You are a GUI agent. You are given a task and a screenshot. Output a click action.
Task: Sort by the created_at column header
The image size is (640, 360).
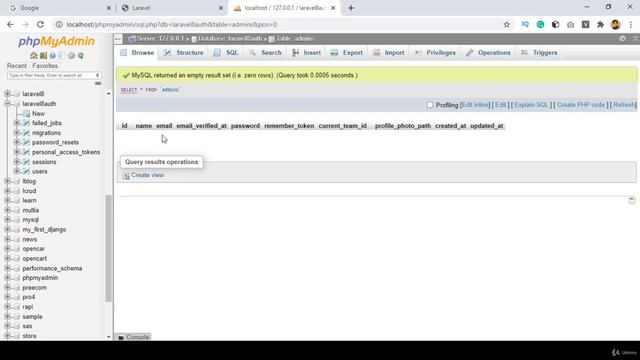[x=451, y=126]
